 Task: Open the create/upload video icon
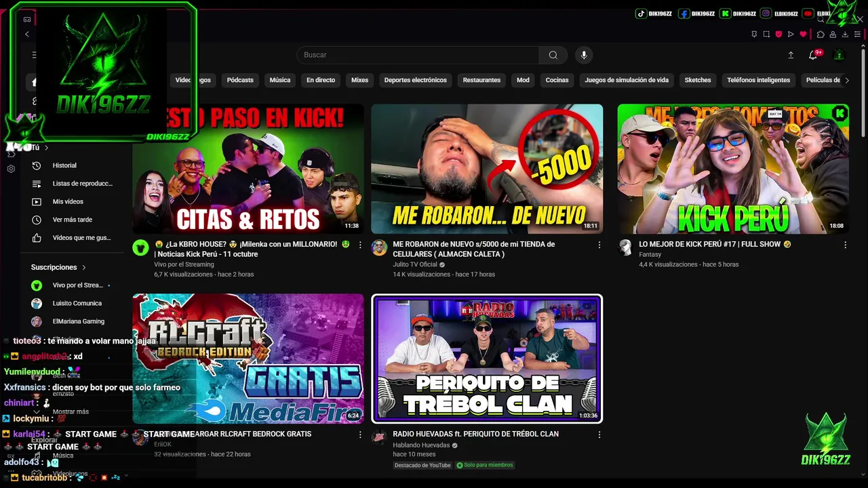tap(791, 55)
